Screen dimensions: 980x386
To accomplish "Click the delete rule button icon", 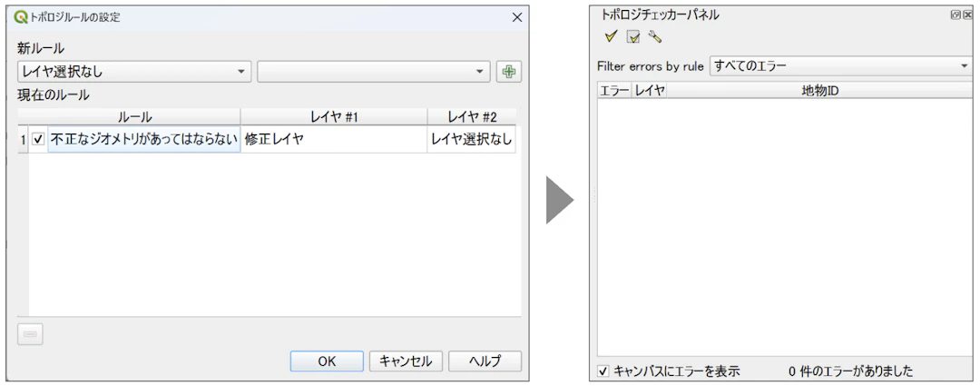I will tap(30, 334).
